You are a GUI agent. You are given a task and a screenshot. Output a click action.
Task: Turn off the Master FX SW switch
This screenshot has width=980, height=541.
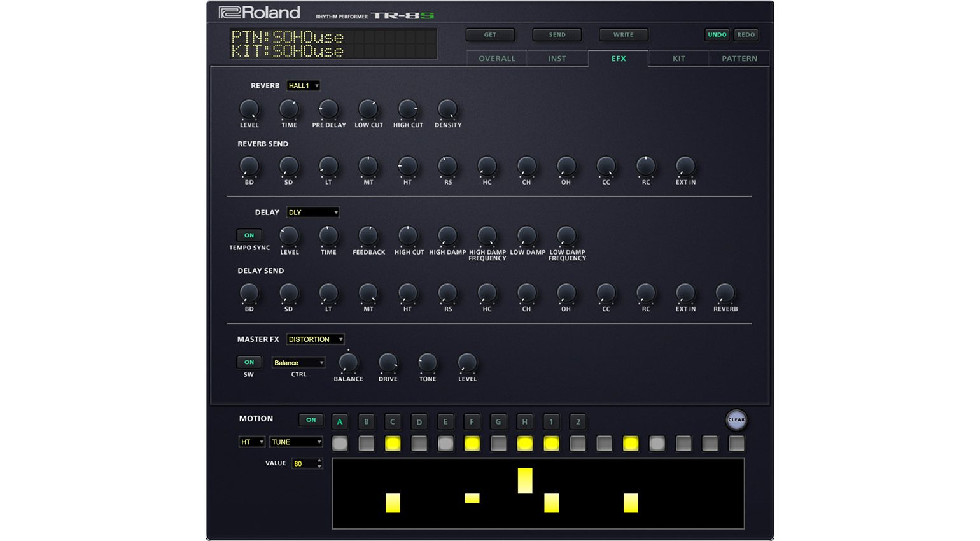[x=249, y=362]
